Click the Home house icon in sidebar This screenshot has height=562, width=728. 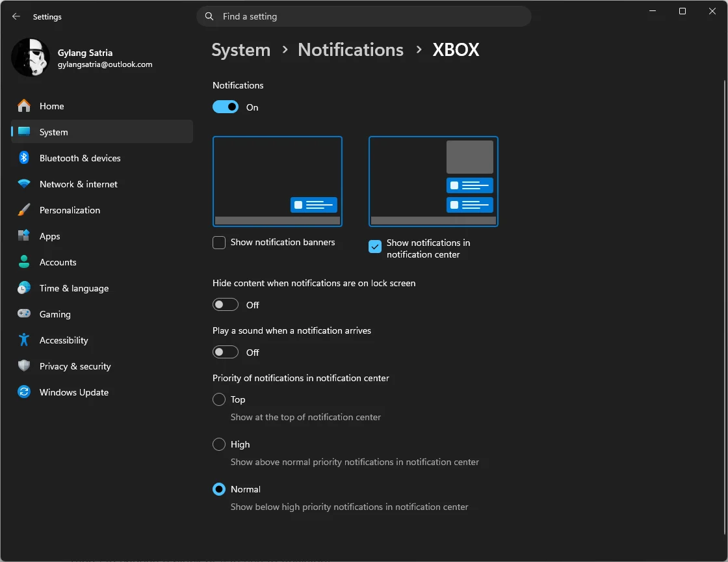coord(24,106)
